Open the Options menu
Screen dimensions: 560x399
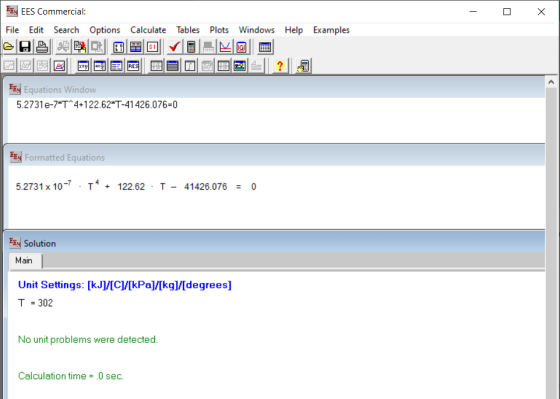(105, 30)
